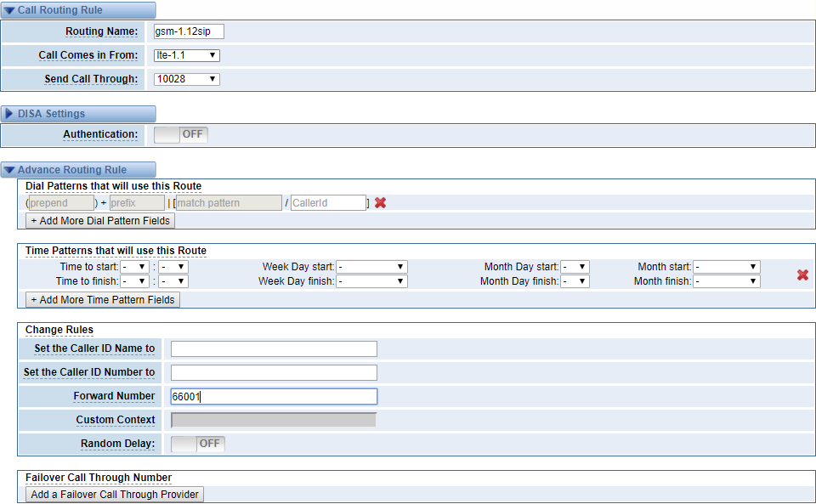Image resolution: width=816 pixels, height=504 pixels.
Task: Click the prepend dial pattern field
Action: (x=61, y=203)
